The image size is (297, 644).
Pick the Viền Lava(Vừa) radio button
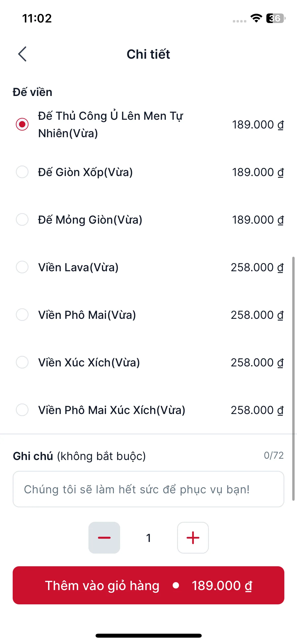point(22,267)
